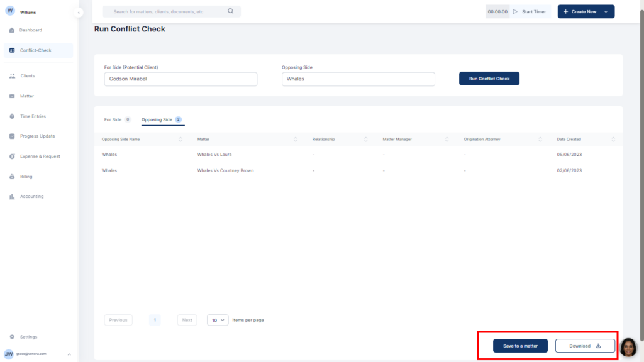Screen dimensions: 644x362
Task: Open the Accounting chart icon
Action: tap(12, 197)
